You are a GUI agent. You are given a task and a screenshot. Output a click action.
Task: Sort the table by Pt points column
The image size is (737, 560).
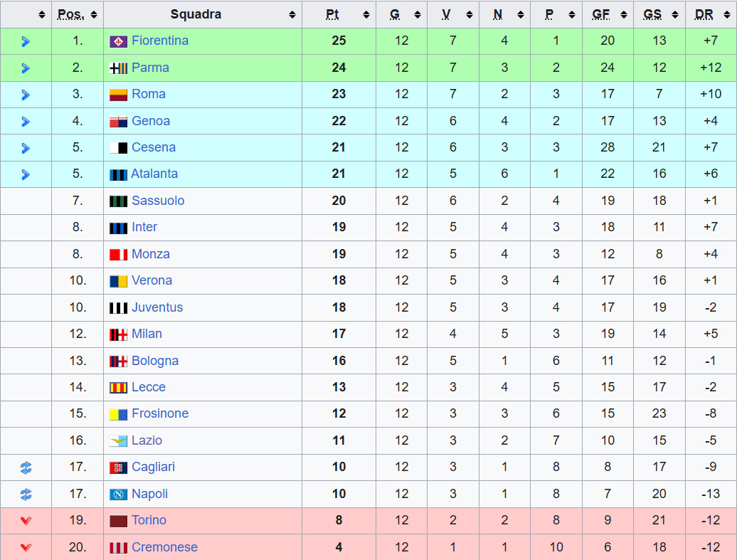tap(366, 15)
